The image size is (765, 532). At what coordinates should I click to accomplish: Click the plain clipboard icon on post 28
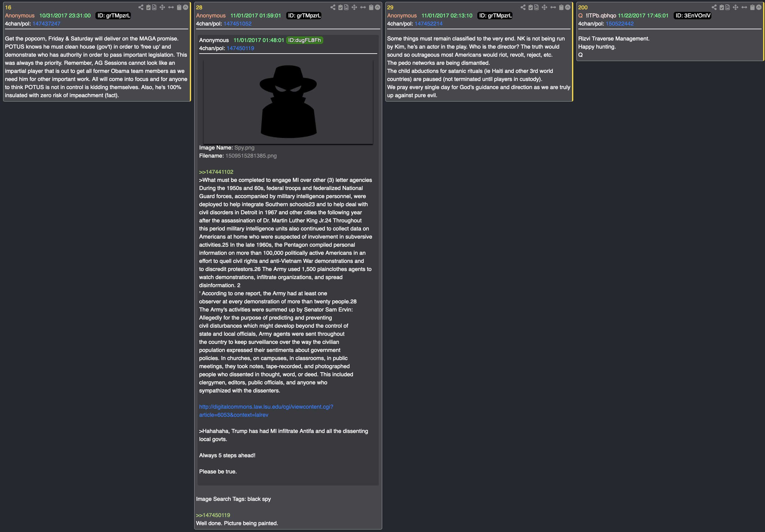click(x=371, y=7)
